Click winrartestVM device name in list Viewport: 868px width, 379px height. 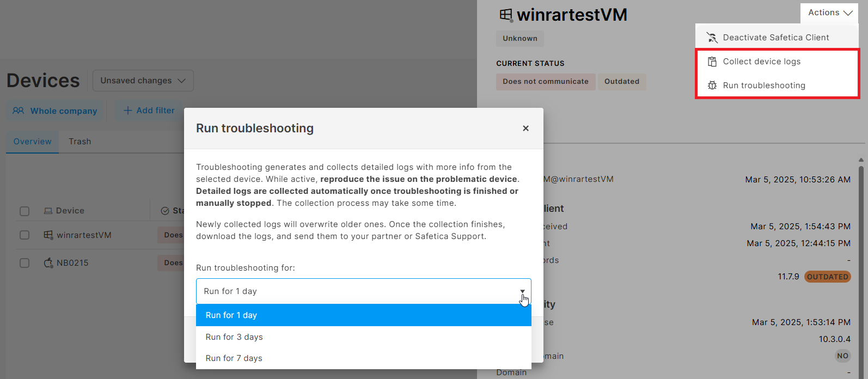click(x=84, y=235)
